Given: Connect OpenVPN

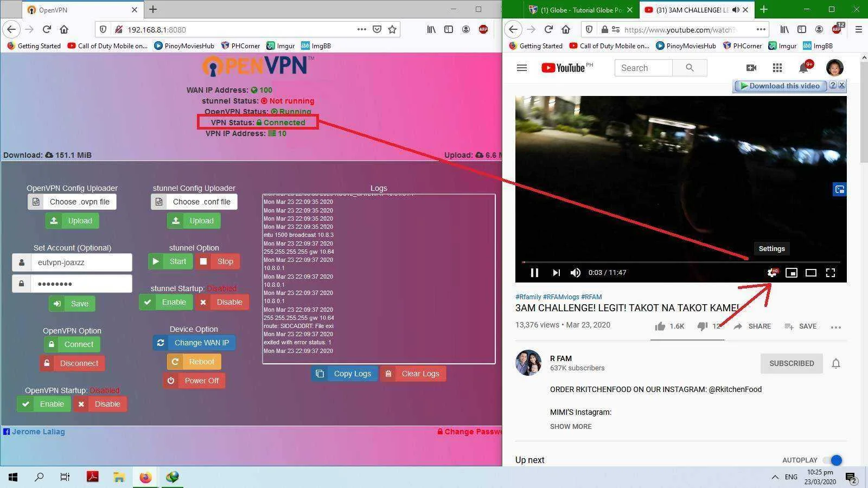Looking at the screenshot, I should point(72,344).
